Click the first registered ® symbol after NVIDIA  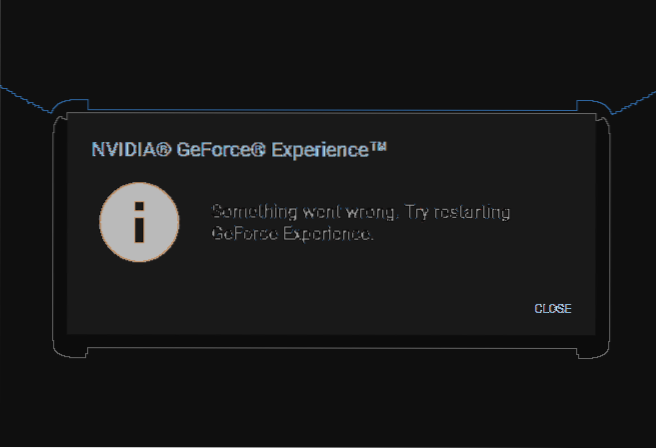point(164,149)
